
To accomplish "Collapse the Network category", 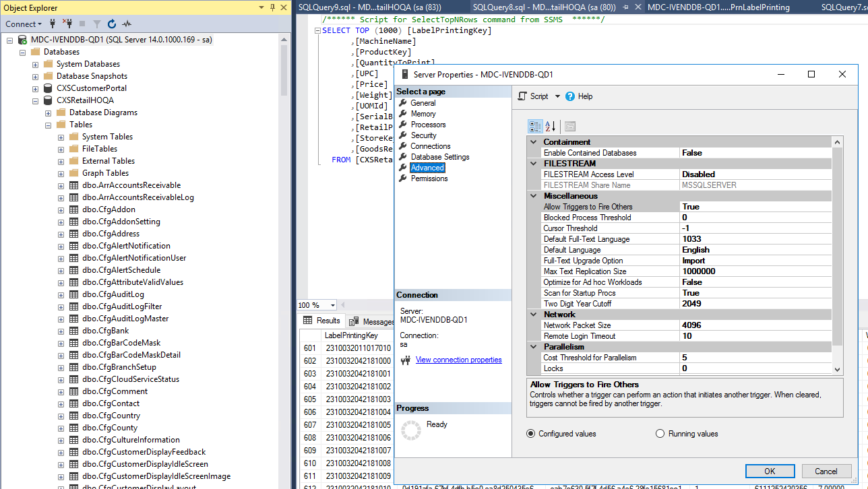I will coord(533,315).
